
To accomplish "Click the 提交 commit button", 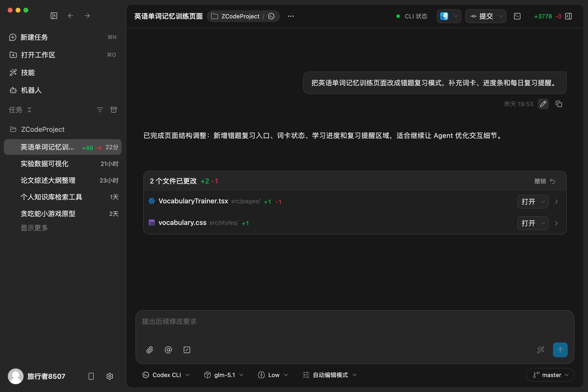I will click(x=482, y=16).
